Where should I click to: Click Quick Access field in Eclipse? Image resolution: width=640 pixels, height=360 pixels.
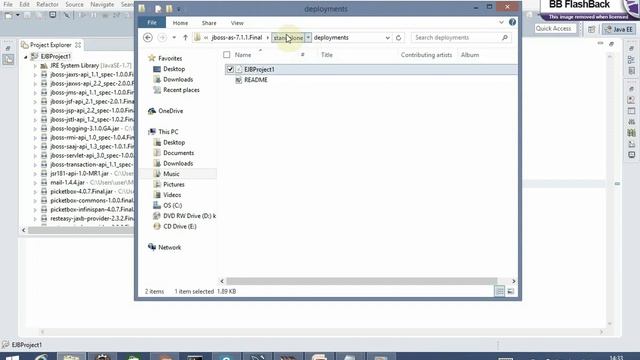(556, 29)
